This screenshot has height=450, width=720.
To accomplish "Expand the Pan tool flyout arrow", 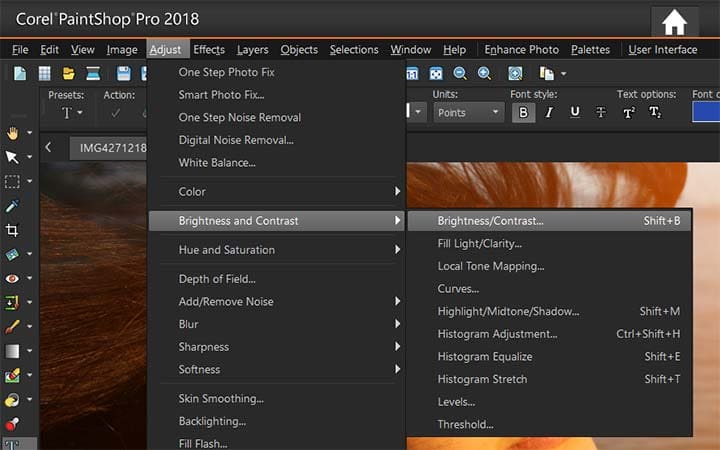I will [x=29, y=133].
